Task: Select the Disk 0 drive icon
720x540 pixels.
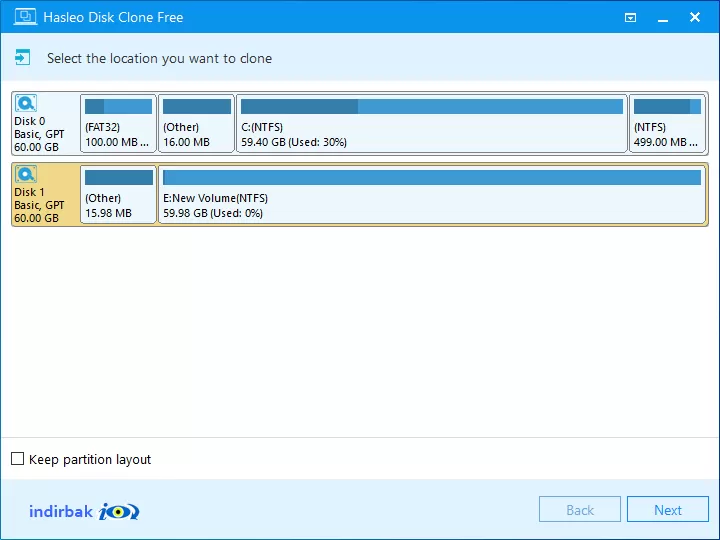Action: coord(26,103)
